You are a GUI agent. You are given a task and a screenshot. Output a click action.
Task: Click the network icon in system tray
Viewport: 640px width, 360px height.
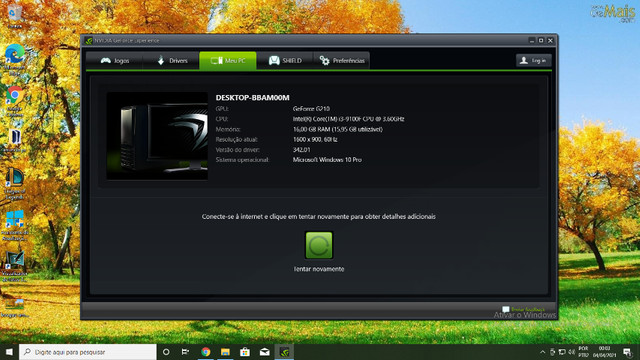[x=562, y=352]
